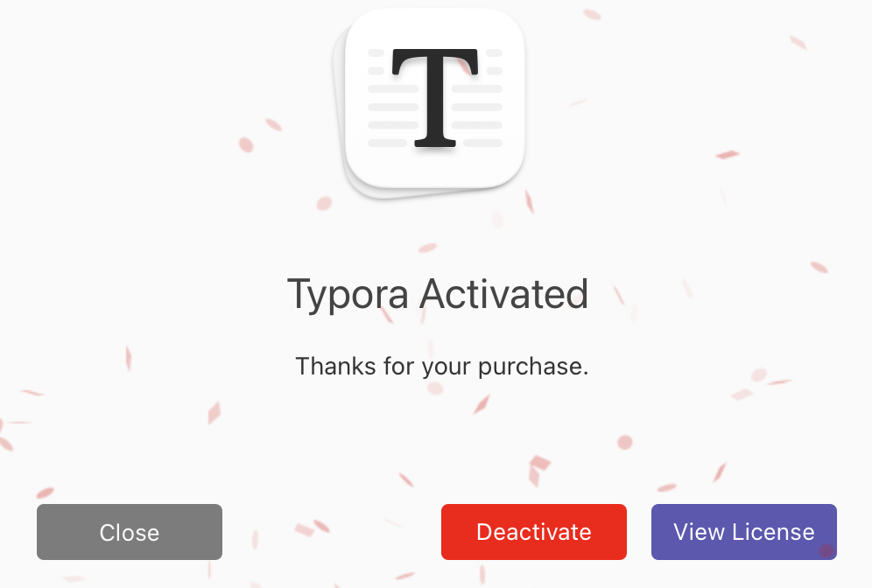
Task: Click the "Typora Activated" heading
Action: [x=437, y=295]
